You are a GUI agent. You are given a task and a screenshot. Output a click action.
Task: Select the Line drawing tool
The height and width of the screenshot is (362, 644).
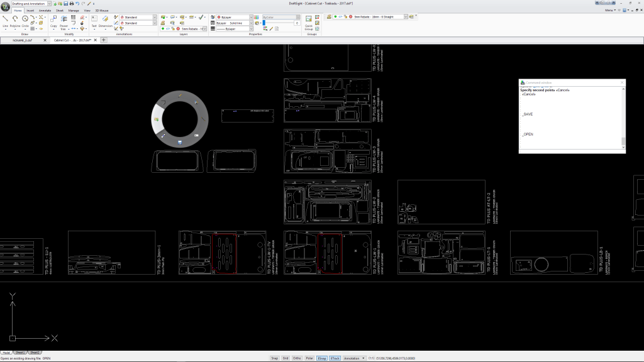point(5,19)
